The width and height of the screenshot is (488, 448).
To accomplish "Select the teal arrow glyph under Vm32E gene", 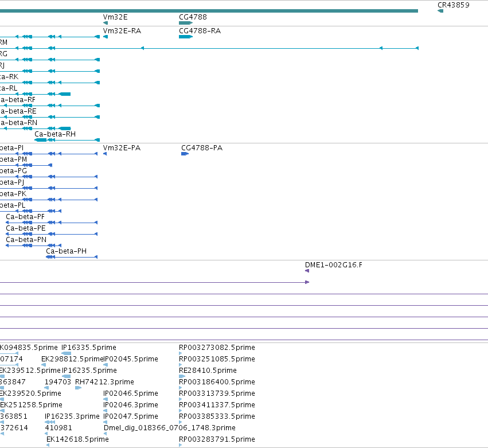I will 106,23.
